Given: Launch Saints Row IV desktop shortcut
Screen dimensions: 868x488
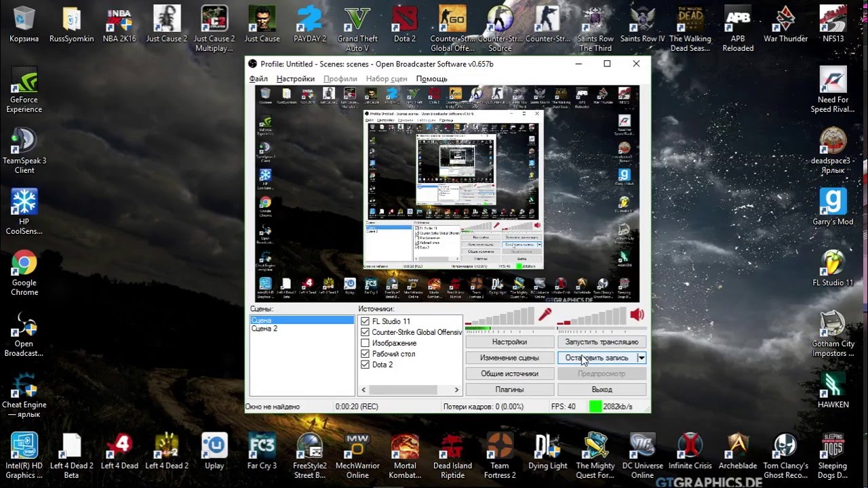Looking at the screenshot, I should pos(643,24).
